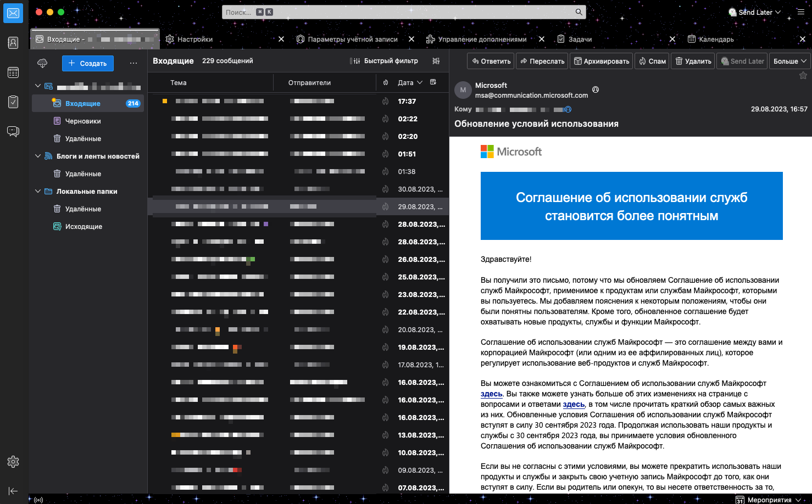Close the Параметры учётной записи tab

click(411, 39)
